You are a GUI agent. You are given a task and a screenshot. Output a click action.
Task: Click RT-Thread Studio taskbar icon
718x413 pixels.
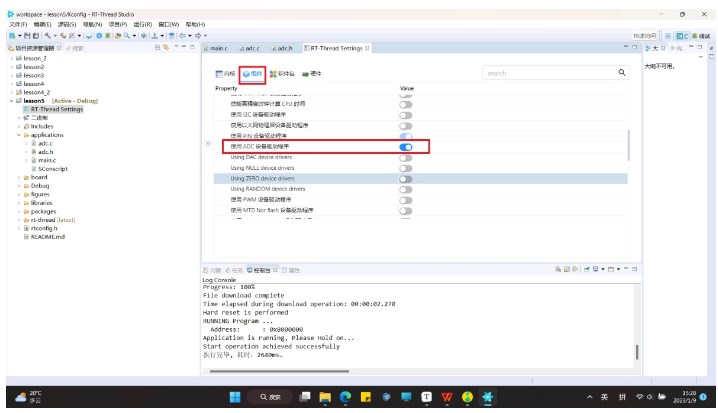point(487,397)
